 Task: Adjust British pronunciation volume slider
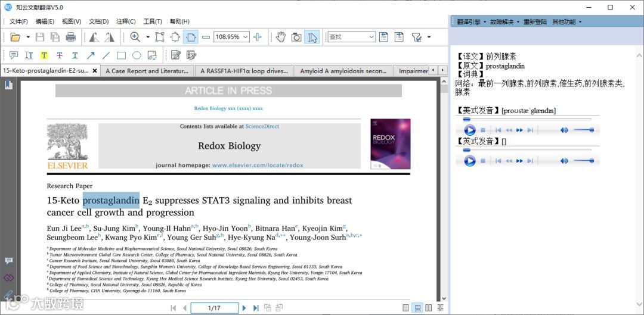coord(584,161)
